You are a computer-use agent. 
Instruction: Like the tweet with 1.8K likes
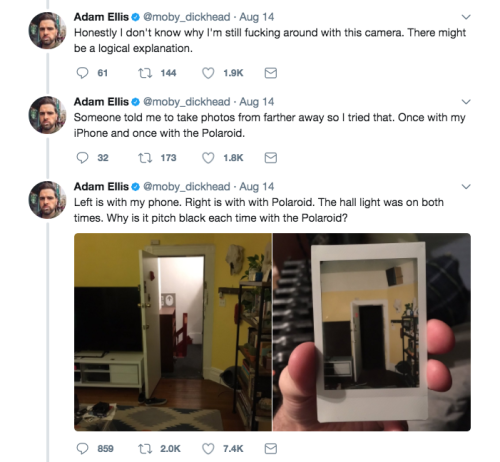pos(208,158)
